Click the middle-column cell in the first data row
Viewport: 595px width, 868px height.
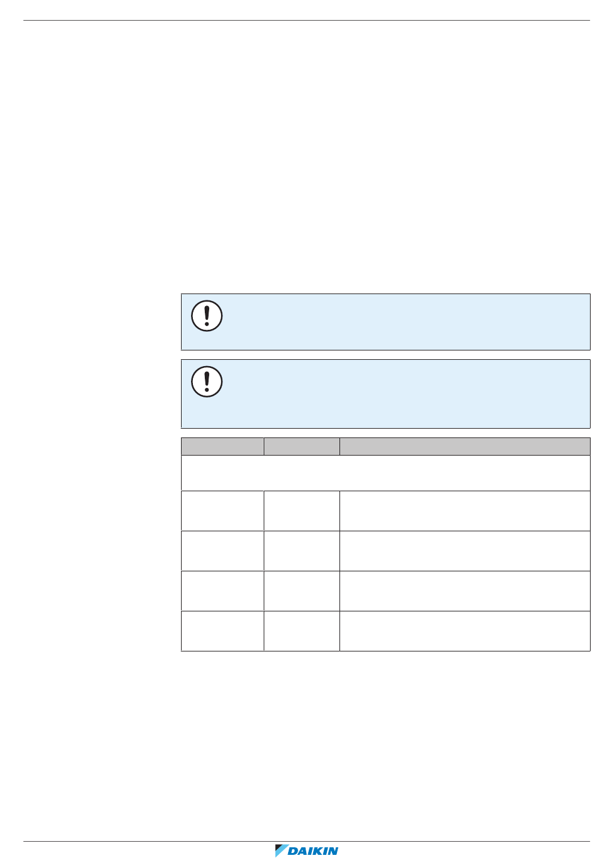(302, 511)
